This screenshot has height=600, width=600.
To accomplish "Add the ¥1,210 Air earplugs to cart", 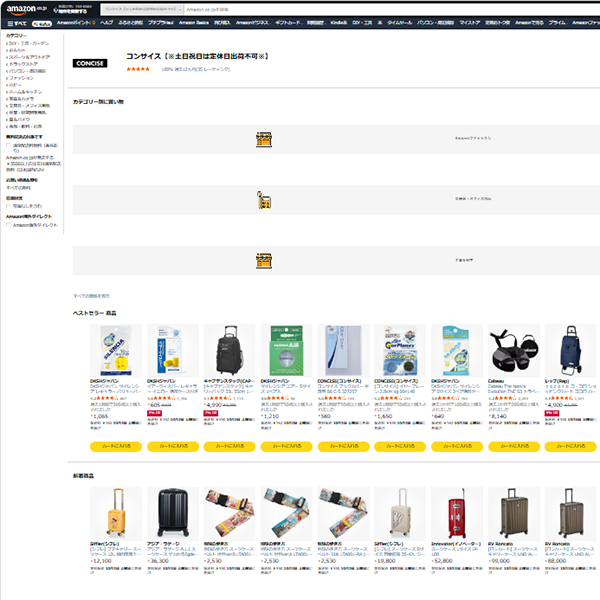I will (x=286, y=447).
